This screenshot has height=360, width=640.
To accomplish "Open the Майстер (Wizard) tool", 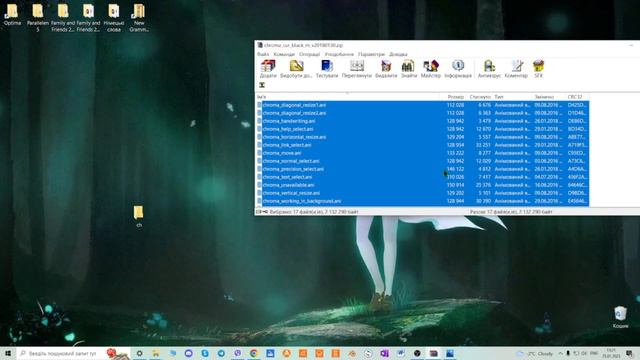I will (x=431, y=69).
